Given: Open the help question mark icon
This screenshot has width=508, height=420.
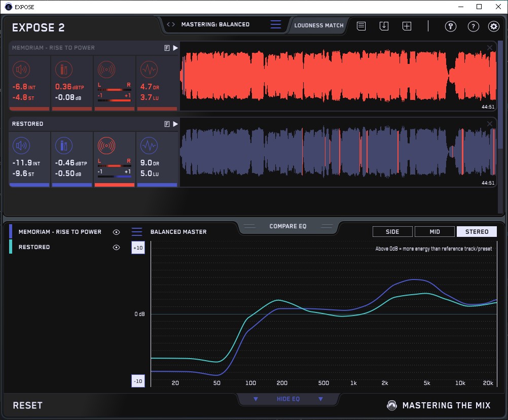Looking at the screenshot, I should (x=473, y=26).
